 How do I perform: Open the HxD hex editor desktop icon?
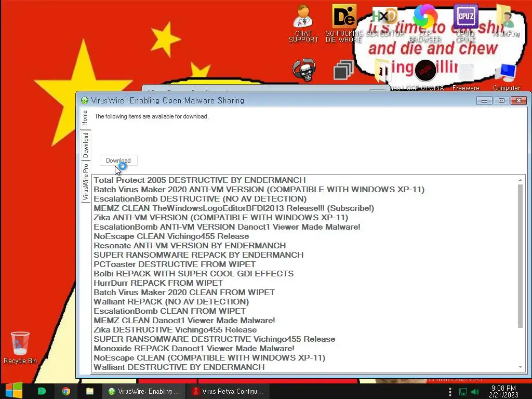(385, 21)
